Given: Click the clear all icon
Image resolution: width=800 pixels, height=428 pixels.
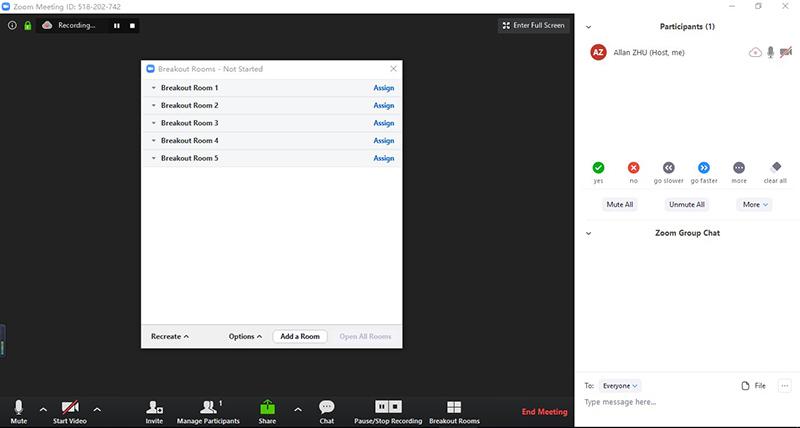Looking at the screenshot, I should pyautogui.click(x=776, y=167).
